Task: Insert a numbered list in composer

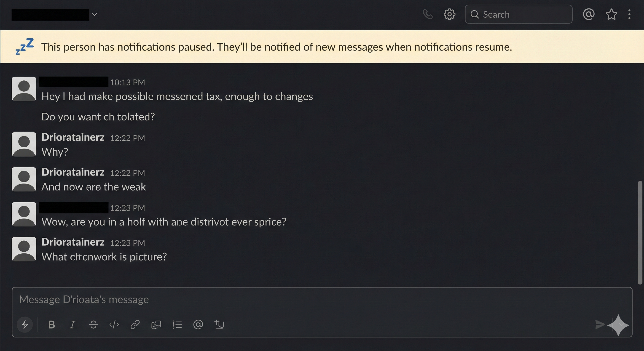Action: click(177, 324)
